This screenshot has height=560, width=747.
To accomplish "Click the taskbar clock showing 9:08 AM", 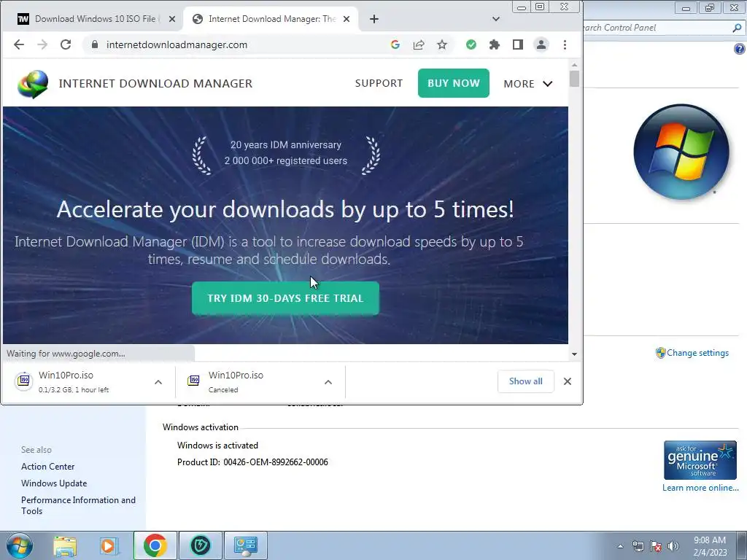I will point(710,546).
